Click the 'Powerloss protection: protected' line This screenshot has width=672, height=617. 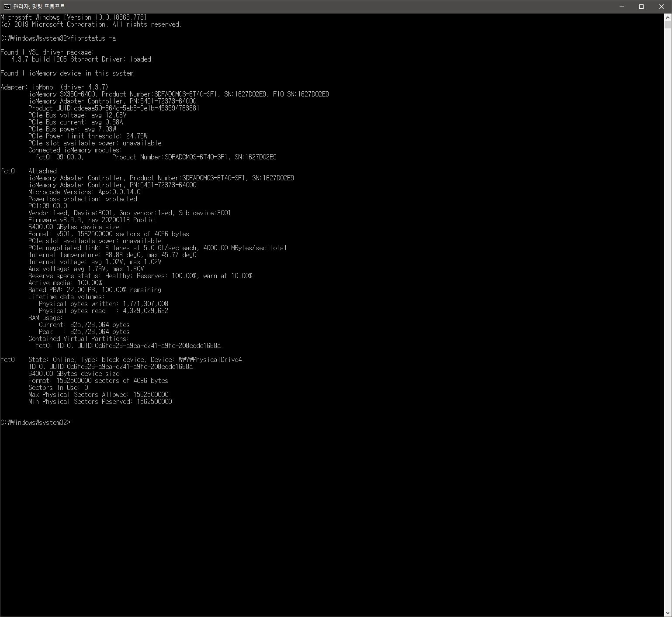(83, 199)
